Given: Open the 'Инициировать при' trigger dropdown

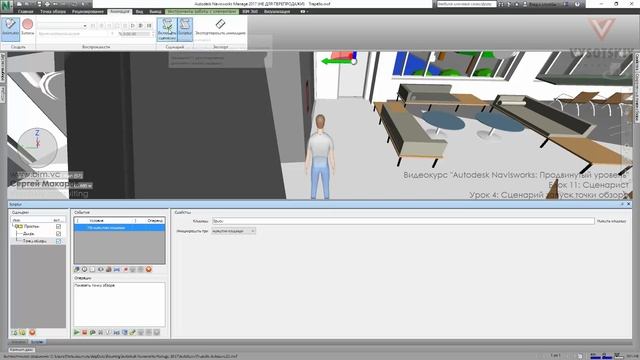Looking at the screenshot, I should 233,231.
